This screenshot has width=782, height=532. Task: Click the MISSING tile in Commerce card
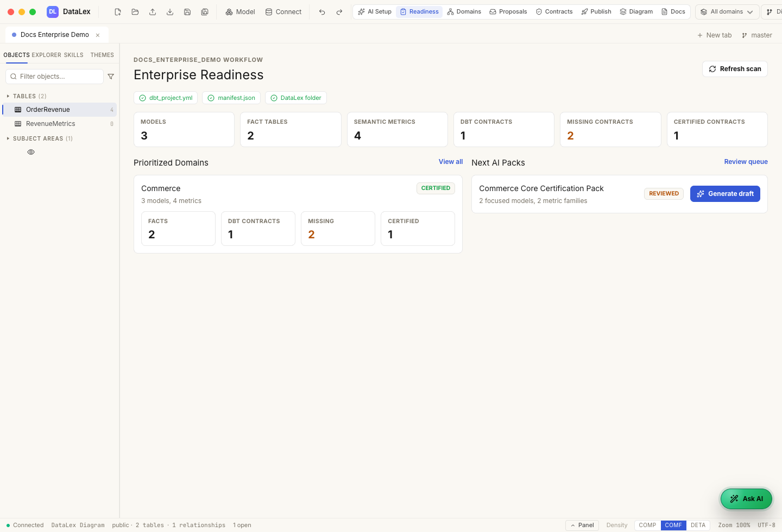tap(338, 229)
